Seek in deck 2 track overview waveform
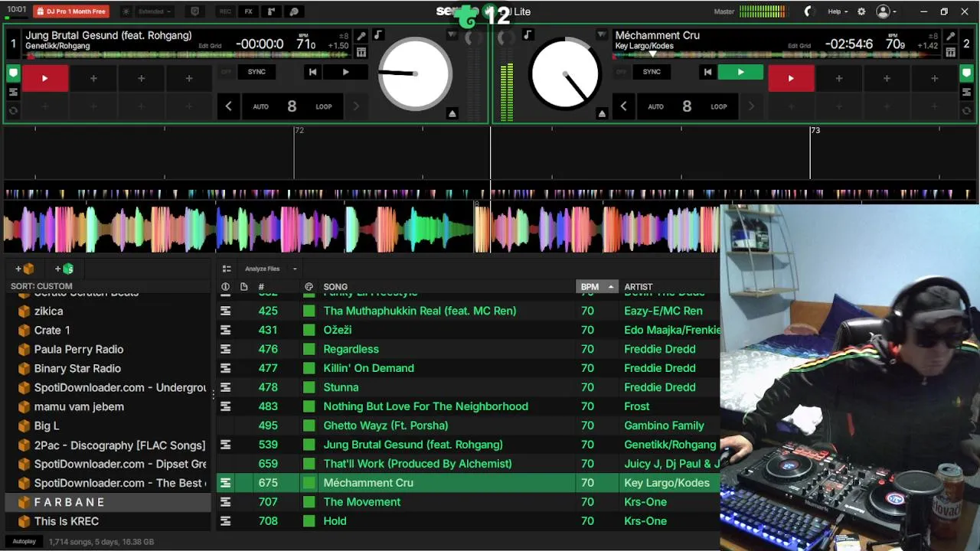 (x=777, y=54)
